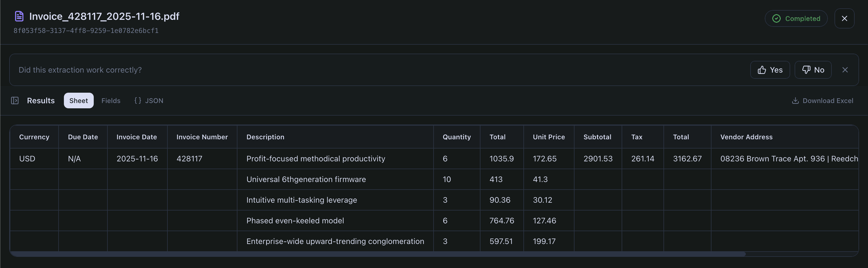
Task: Select the 2025-11-16 invoice date cell
Action: point(137,159)
